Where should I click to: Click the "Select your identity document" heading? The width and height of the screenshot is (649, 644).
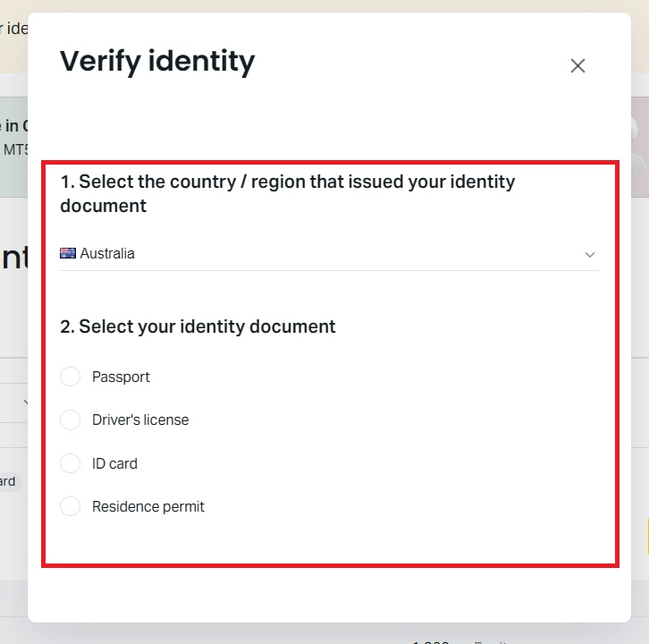[198, 326]
